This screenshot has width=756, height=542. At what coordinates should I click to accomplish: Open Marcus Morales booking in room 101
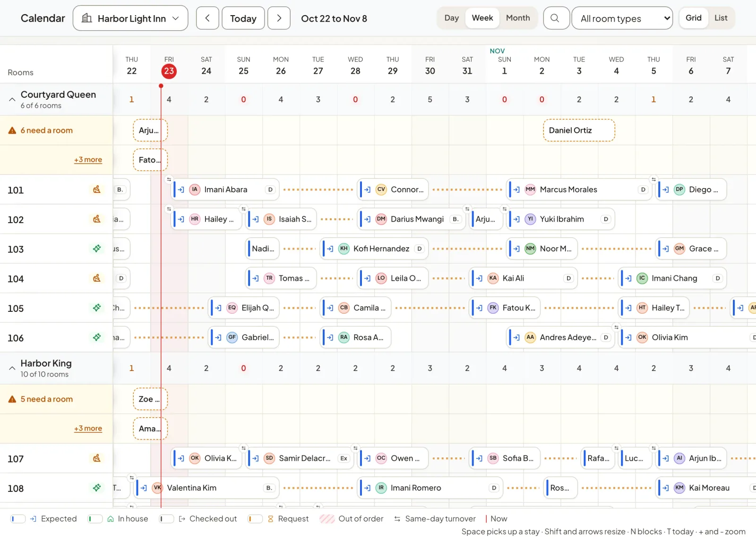point(579,189)
